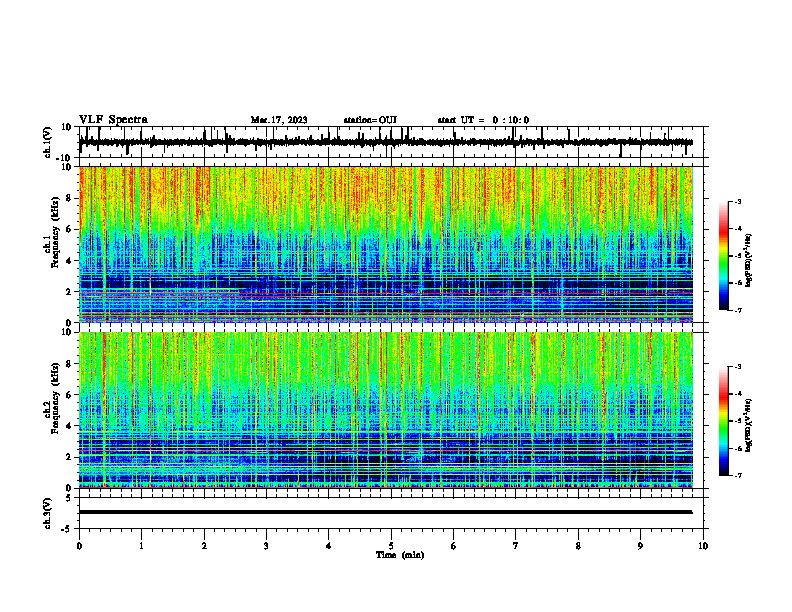Click the ch.1 voltage waveform trace
Image resolution: width=792 pixels, height=612 pixels.
coord(386,142)
